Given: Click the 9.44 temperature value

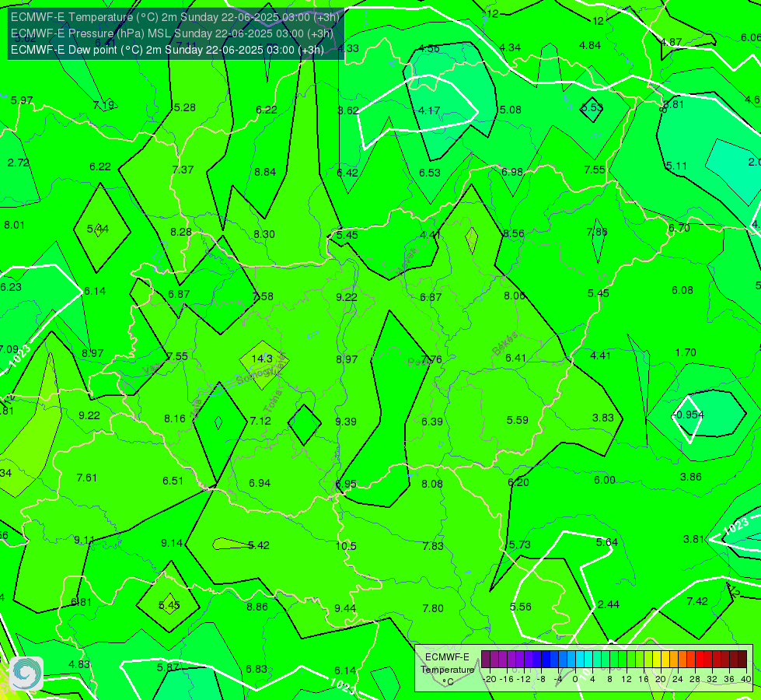Looking at the screenshot, I should coord(345,608).
